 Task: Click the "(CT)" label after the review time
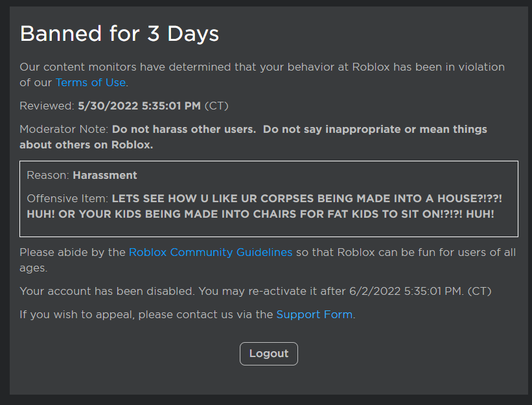pos(216,106)
